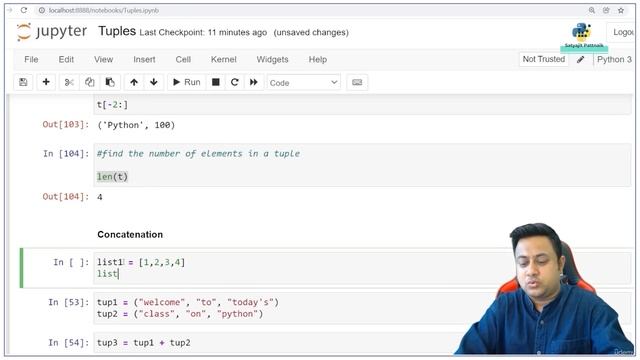
Task: Restart the kernel icon
Action: point(234,82)
